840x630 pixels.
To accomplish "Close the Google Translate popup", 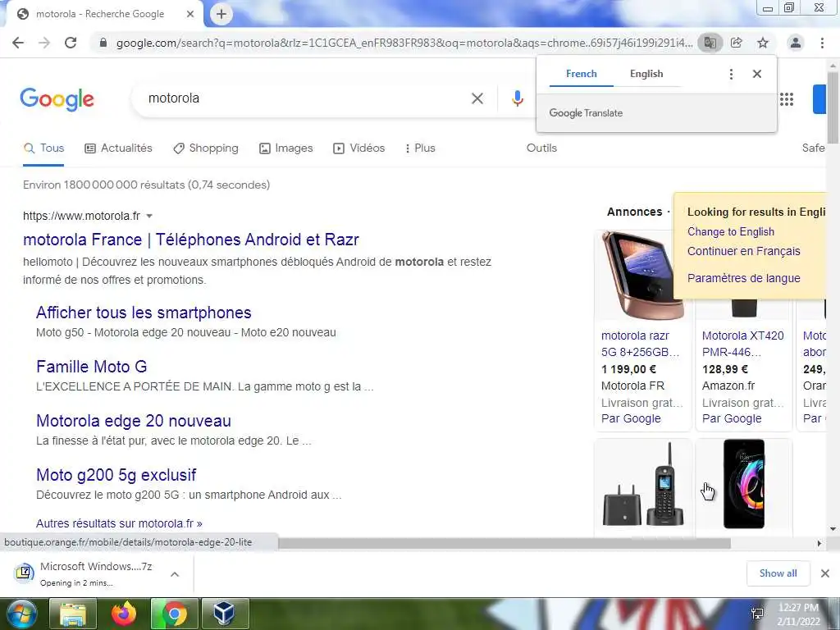I will click(x=757, y=74).
